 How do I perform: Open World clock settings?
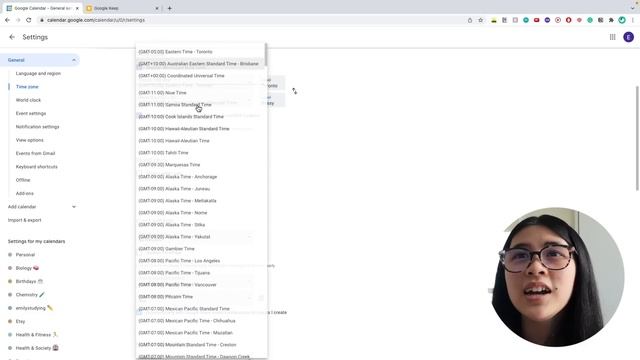28,100
